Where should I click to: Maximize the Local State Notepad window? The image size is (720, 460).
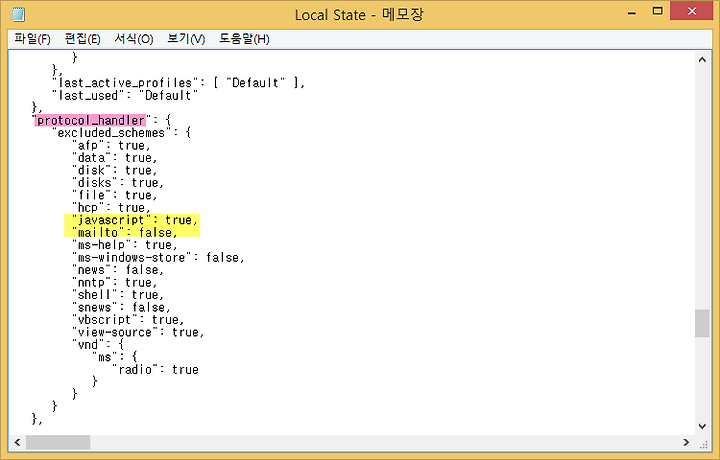[x=658, y=11]
